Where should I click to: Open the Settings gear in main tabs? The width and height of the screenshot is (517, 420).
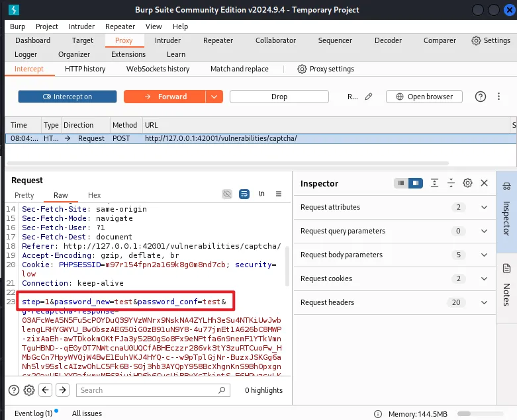pos(476,40)
